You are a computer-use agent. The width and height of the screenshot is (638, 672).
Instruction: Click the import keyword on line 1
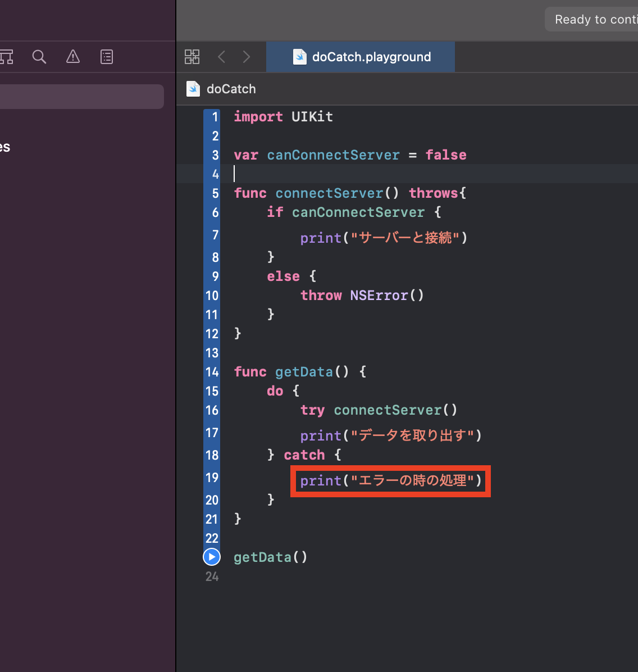[x=258, y=116]
